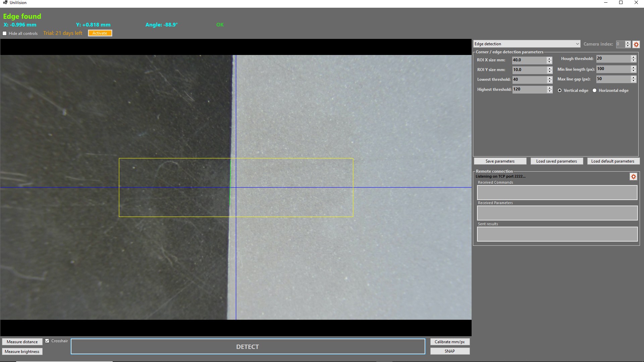Increase Hough threshold with up arrow
Image resolution: width=644 pixels, height=362 pixels.
click(634, 57)
